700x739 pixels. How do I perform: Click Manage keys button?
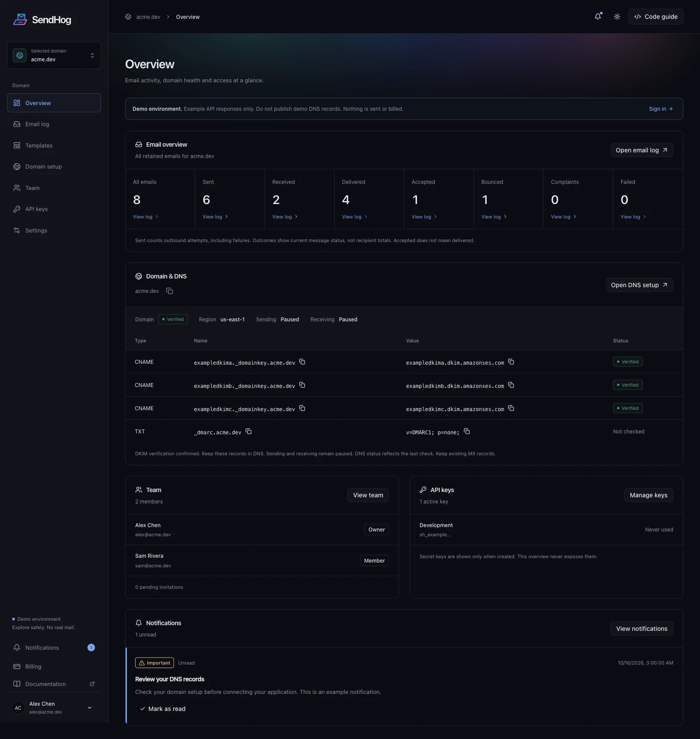648,495
